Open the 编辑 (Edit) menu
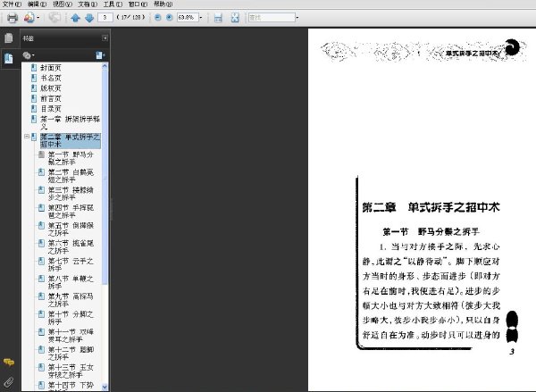Image resolution: width=536 pixels, height=392 pixels. (x=37, y=4)
